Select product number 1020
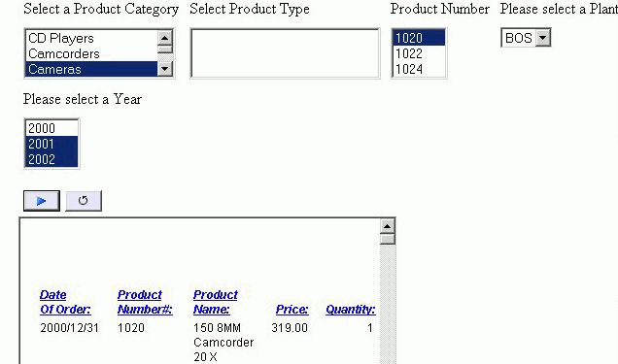The image size is (618, 364). click(419, 38)
